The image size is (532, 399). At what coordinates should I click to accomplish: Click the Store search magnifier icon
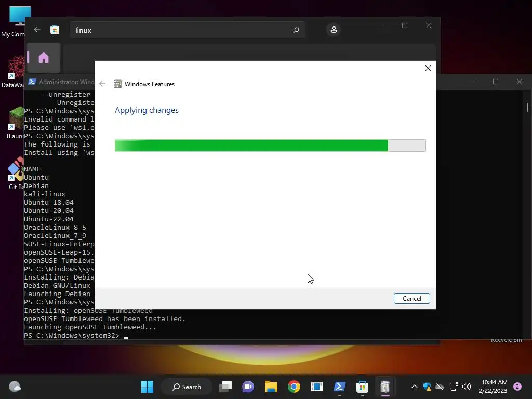coord(296,30)
